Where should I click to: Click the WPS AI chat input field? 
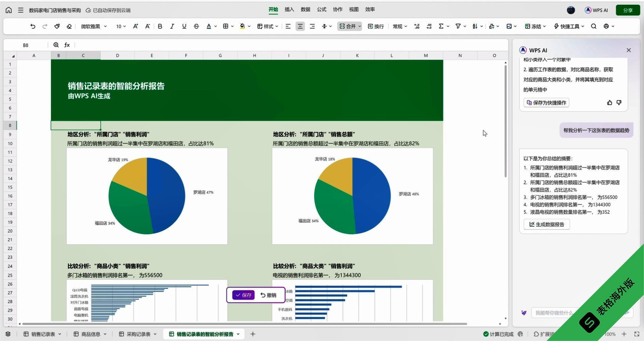(x=553, y=313)
